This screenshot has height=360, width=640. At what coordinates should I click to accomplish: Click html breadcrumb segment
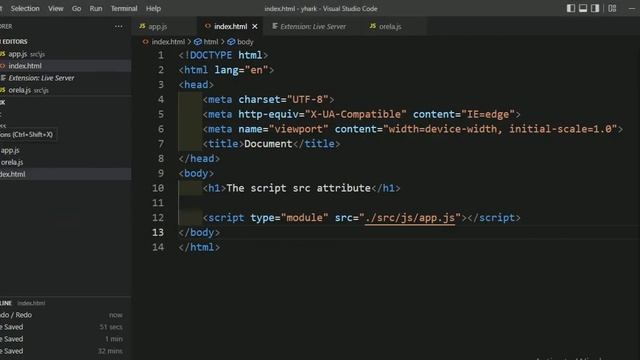pyautogui.click(x=211, y=42)
